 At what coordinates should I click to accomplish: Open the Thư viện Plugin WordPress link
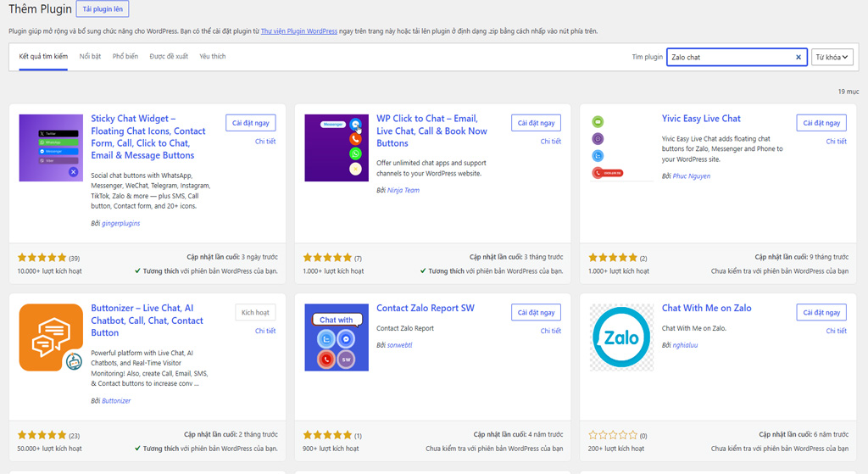[x=299, y=31]
